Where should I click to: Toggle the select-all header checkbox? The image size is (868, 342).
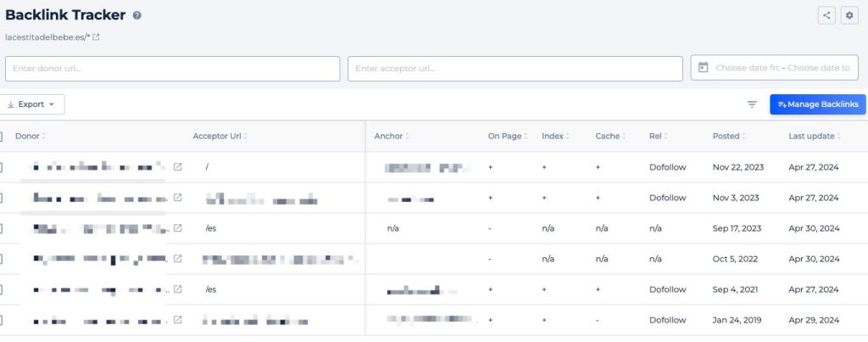1,136
